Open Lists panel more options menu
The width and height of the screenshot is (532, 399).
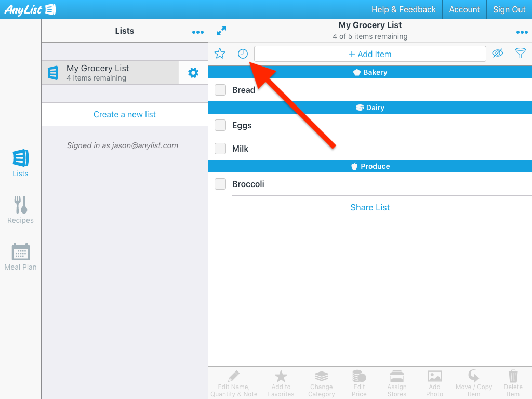pos(198,32)
